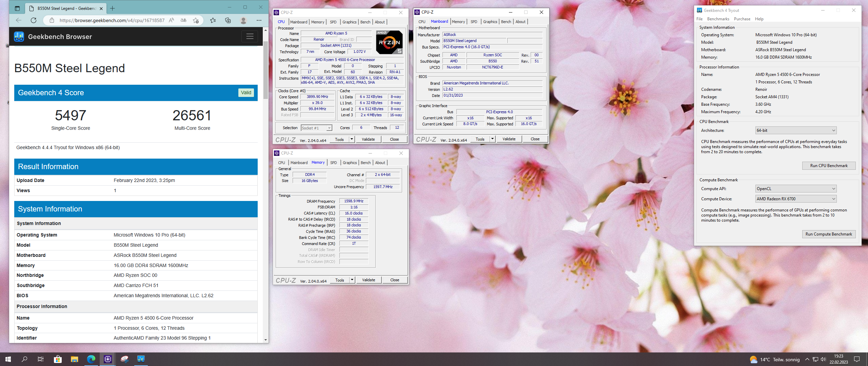Show hidden system tray icons chevron
The height and width of the screenshot is (366, 868).
coord(807,359)
